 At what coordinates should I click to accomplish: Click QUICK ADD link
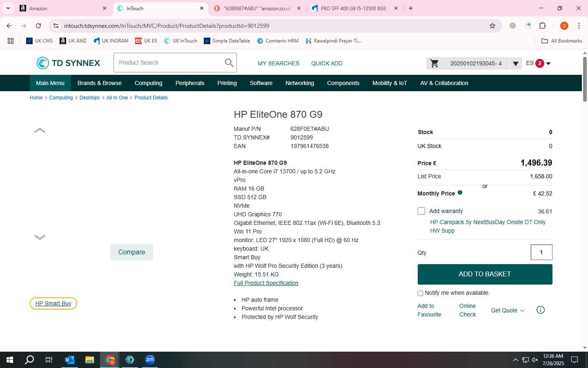(x=327, y=63)
